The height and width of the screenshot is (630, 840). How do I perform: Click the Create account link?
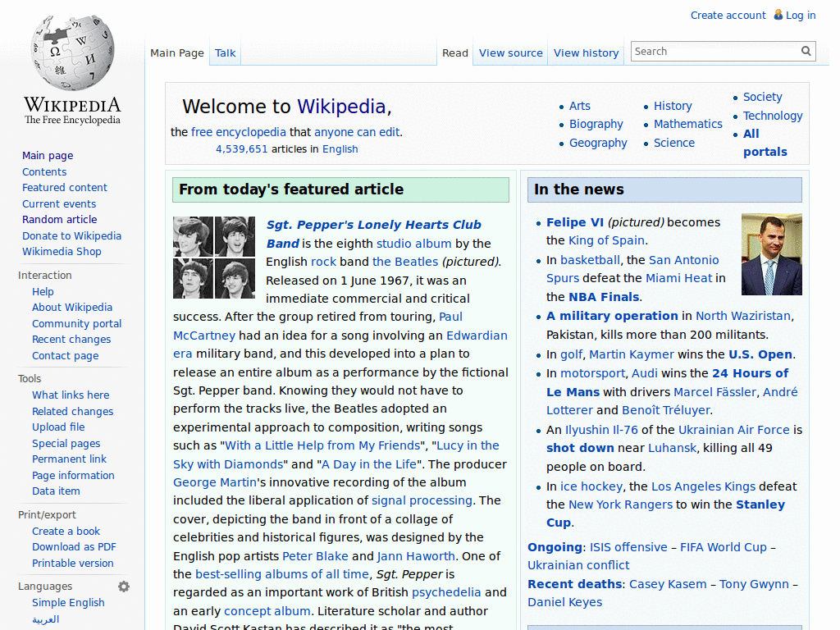[x=728, y=16]
